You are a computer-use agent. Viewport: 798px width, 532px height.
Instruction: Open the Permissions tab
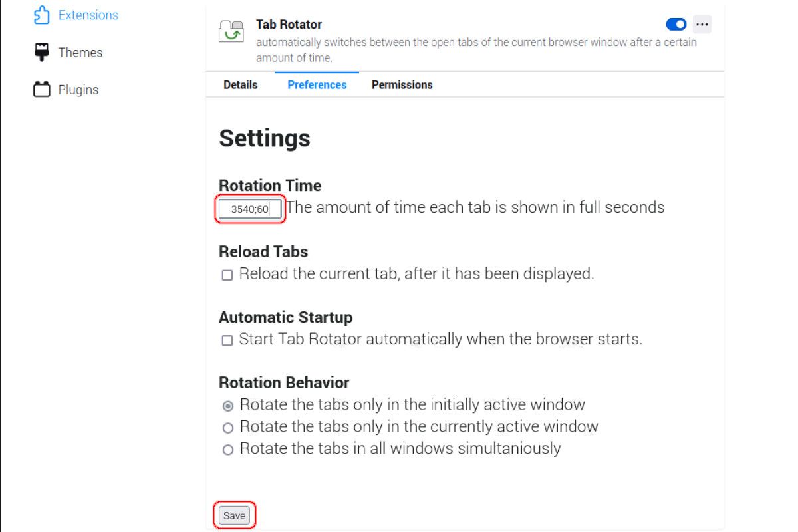[402, 85]
